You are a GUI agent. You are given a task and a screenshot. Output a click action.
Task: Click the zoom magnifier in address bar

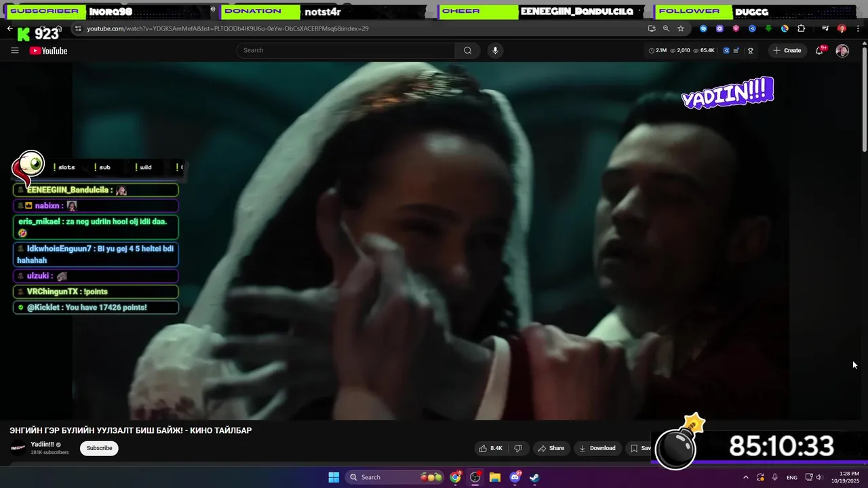pos(666,28)
